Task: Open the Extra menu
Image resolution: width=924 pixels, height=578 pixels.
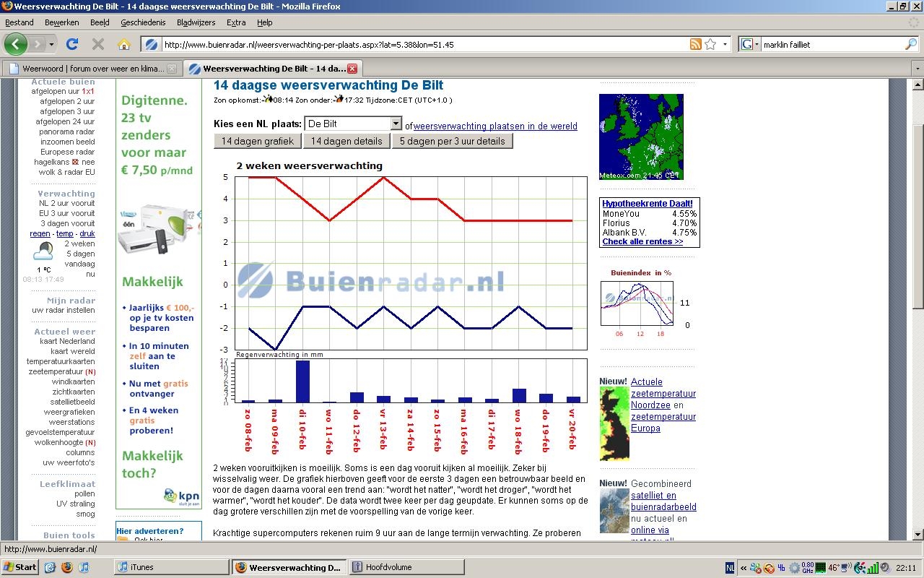Action: 236,22
